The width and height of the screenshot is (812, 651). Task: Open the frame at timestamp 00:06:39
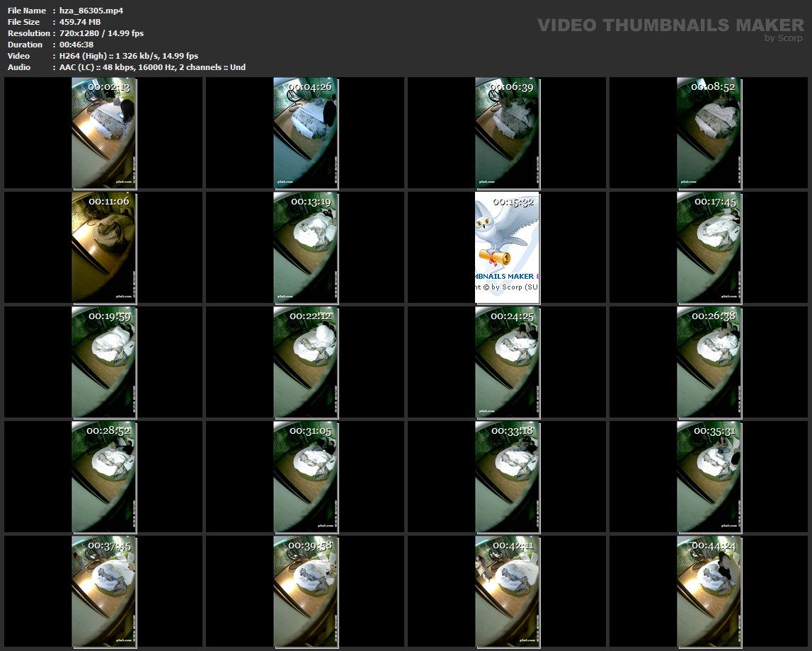[508, 133]
